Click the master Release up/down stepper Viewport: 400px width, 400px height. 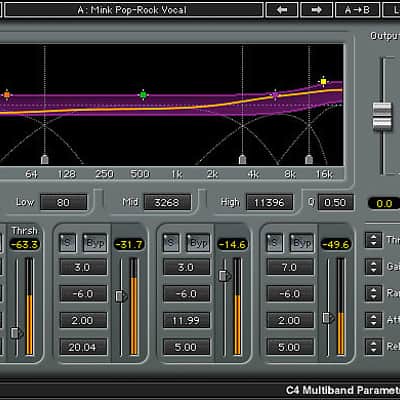coord(373,347)
